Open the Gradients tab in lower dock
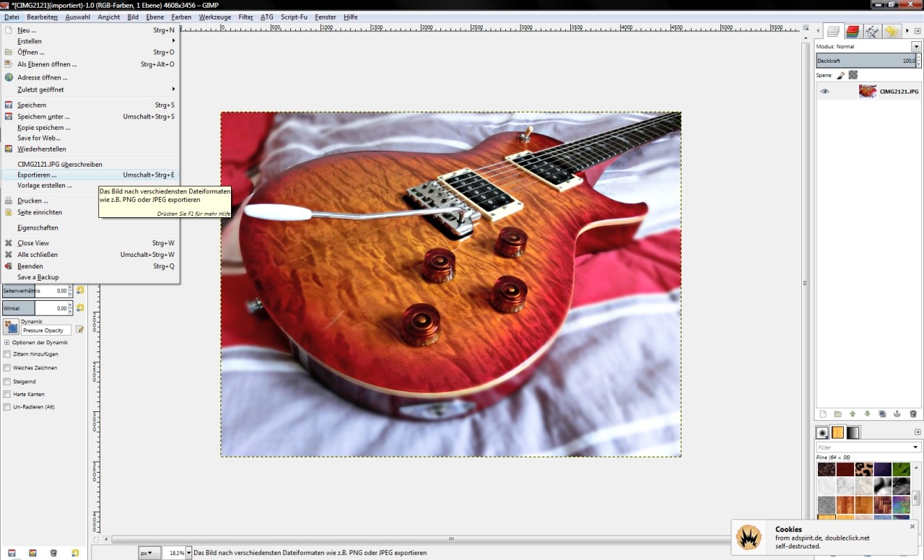 (x=853, y=432)
